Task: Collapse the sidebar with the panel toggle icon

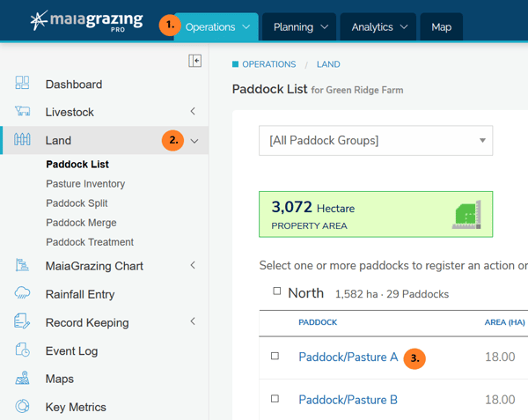Action: [x=195, y=61]
